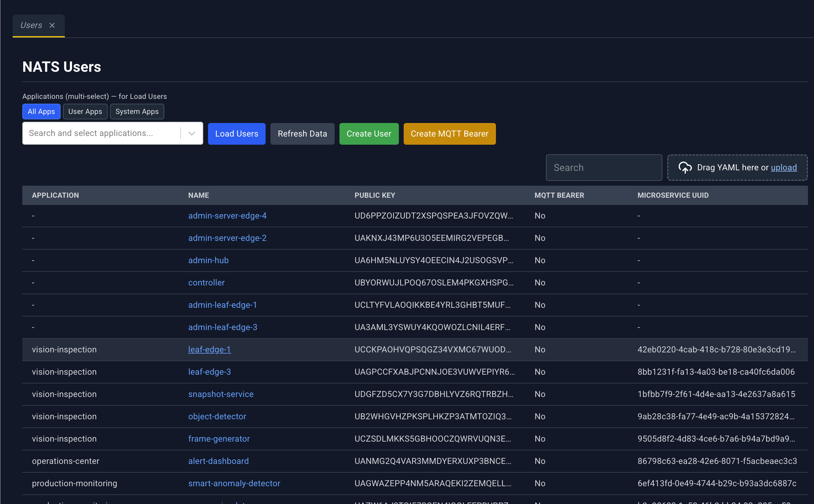Open the snapshot-service user link

[221, 394]
